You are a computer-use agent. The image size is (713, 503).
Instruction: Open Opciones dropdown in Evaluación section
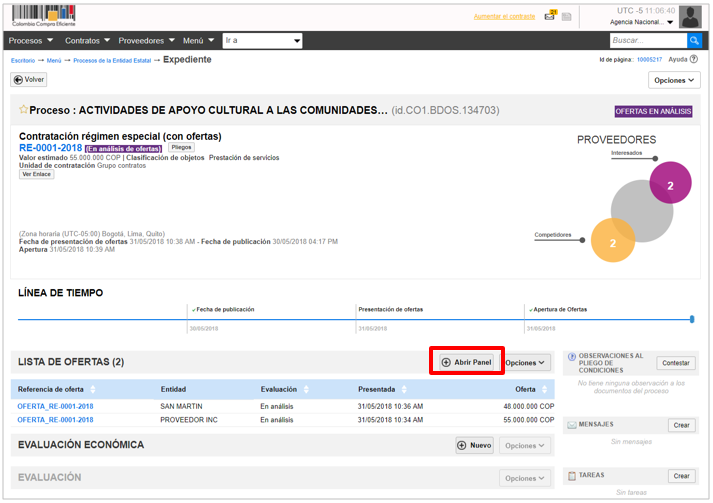[x=525, y=478]
